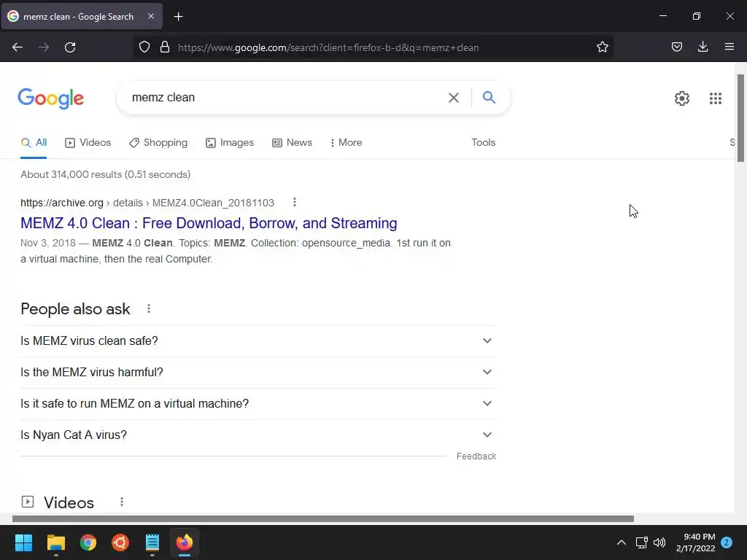Expand 'Is Nyan Cat A virus?'
This screenshot has height=560, width=747.
tap(258, 435)
